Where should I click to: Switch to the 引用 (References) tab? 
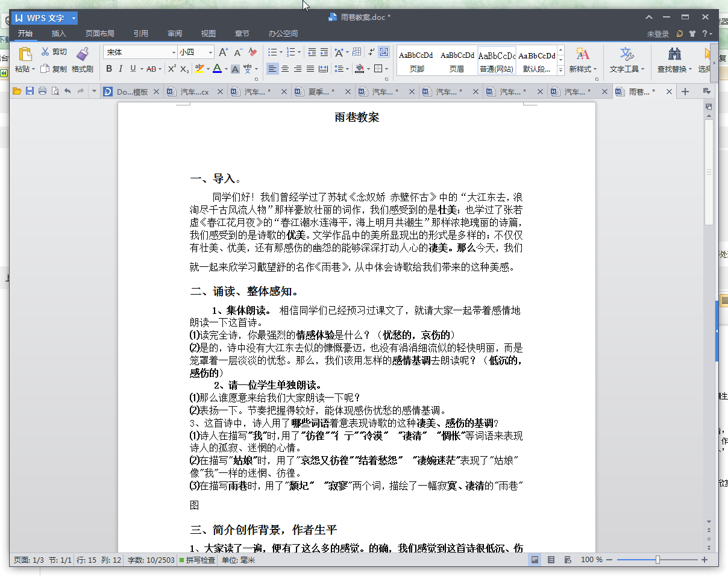point(140,34)
